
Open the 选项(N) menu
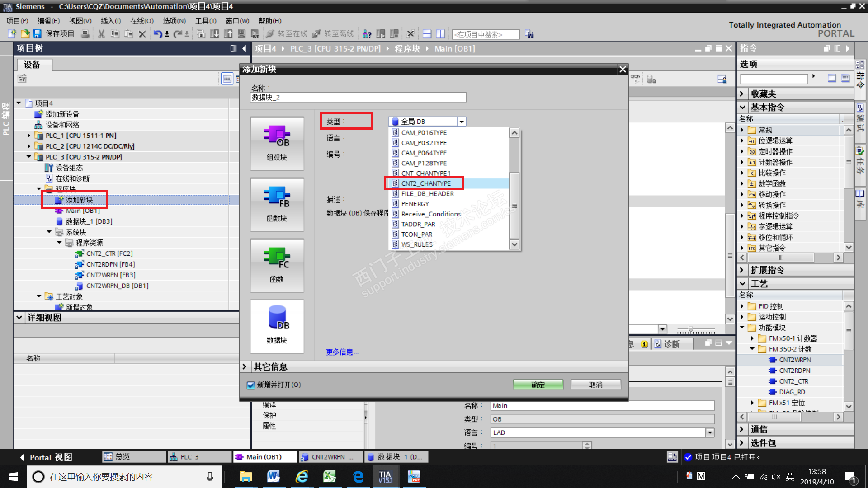coord(174,21)
